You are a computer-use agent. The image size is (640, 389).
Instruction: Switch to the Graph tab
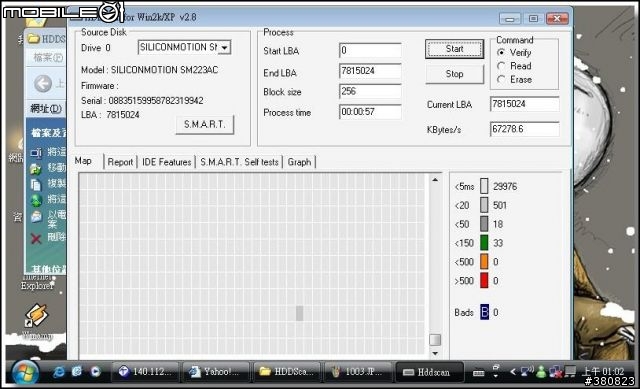[299, 162]
